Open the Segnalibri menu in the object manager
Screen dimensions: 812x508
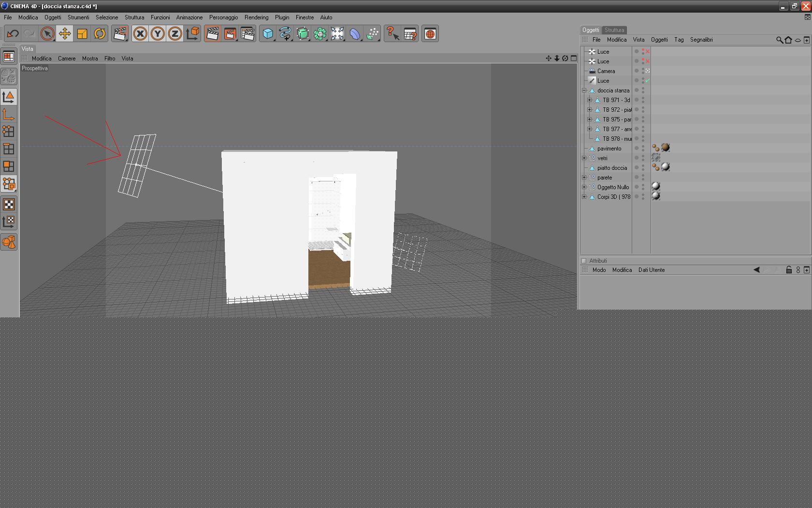(x=701, y=40)
